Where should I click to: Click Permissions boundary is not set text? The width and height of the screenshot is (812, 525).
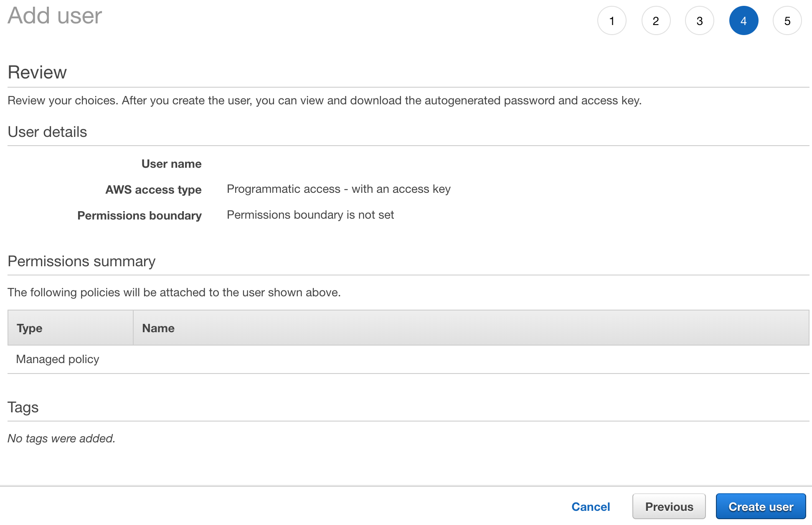pyautogui.click(x=310, y=215)
